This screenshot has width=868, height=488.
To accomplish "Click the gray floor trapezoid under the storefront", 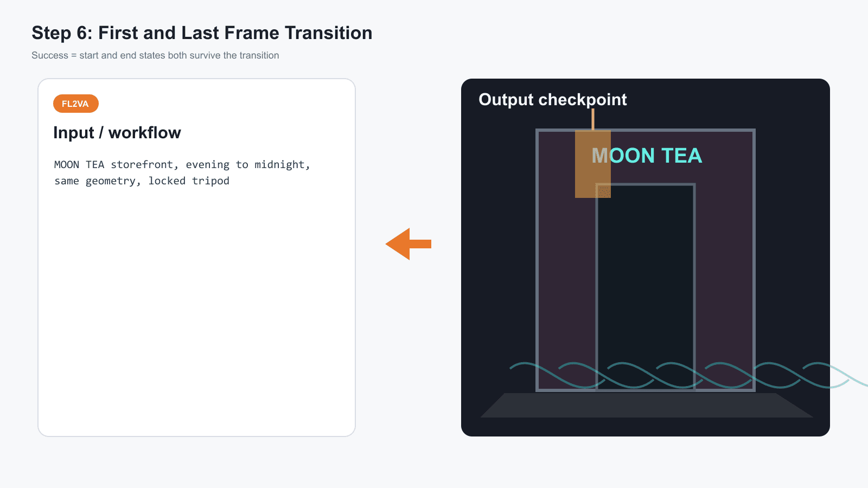I will click(x=647, y=405).
